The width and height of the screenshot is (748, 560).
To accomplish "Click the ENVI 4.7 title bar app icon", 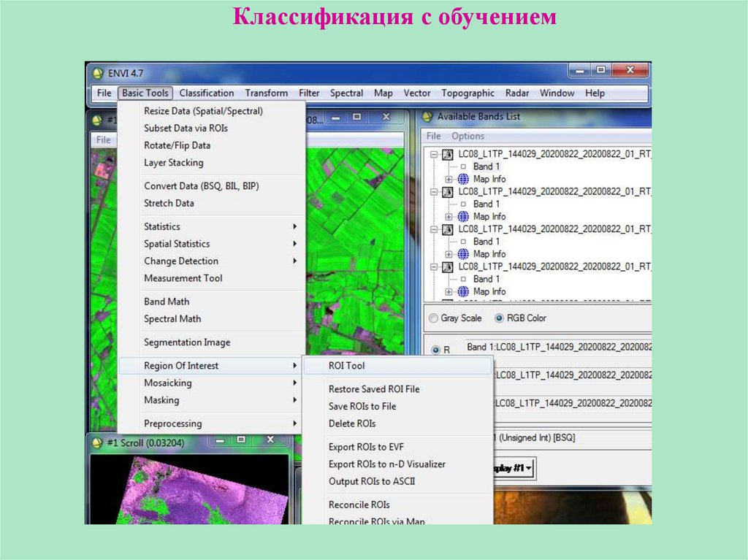I will point(98,73).
